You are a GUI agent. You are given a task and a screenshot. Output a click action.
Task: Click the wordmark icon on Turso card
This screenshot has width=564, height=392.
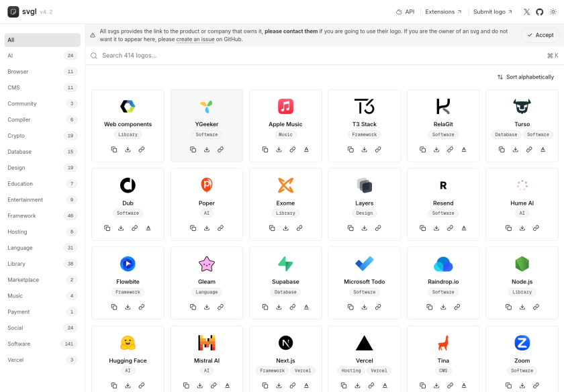coord(543,150)
